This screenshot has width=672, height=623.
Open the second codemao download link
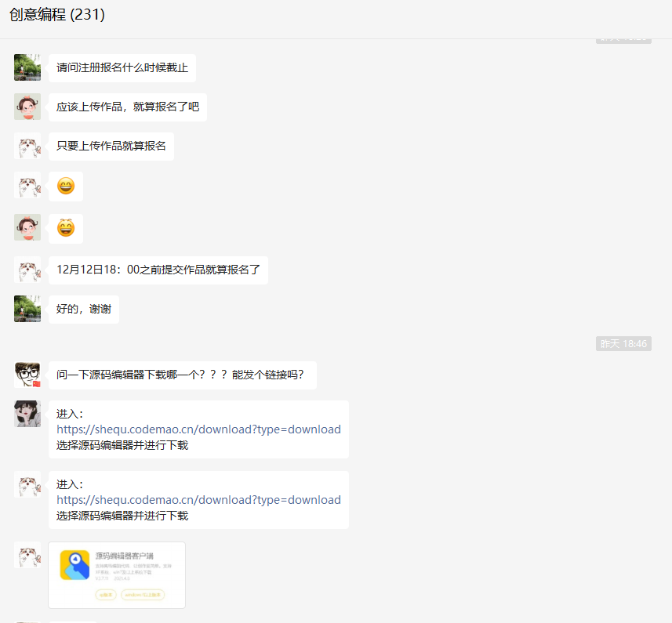(x=198, y=500)
